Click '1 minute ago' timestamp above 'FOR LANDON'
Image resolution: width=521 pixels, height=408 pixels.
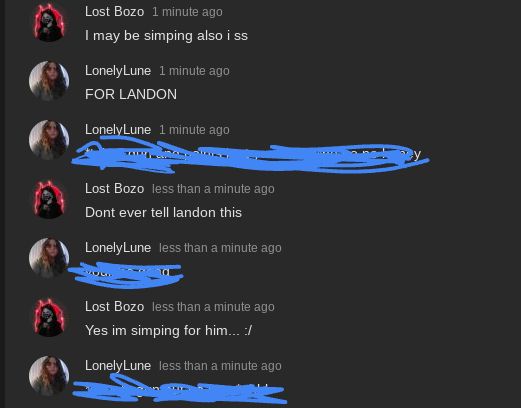click(194, 71)
